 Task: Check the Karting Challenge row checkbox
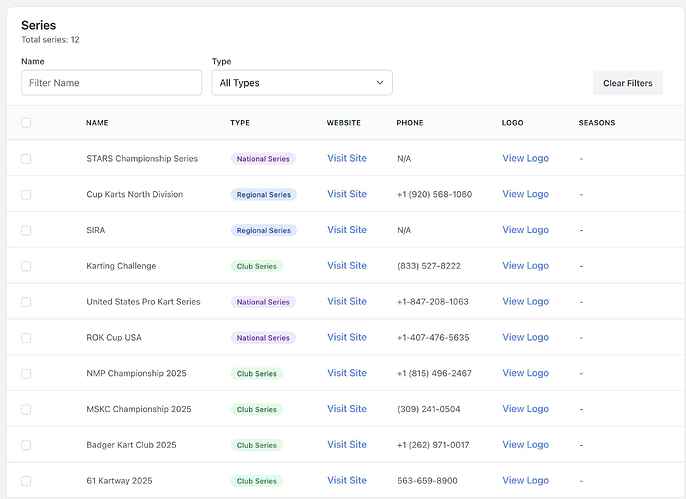26,266
